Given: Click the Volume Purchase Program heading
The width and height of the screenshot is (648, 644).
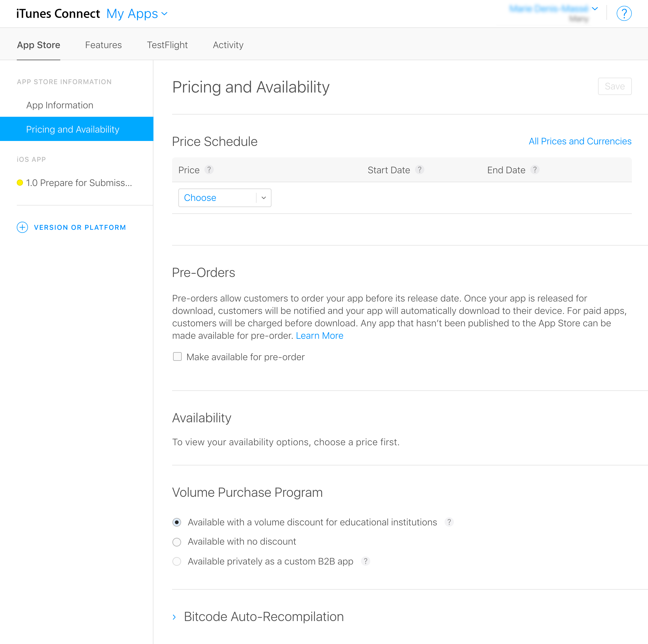Looking at the screenshot, I should coord(247,492).
